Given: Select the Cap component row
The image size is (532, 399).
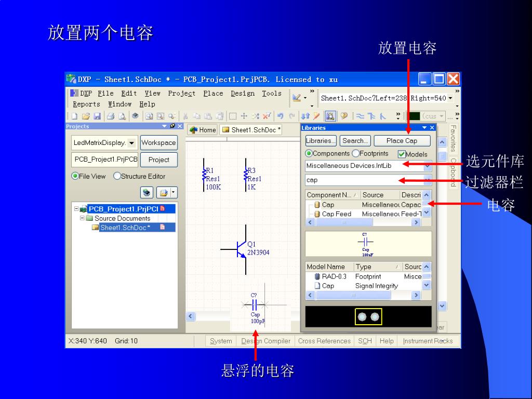Looking at the screenshot, I should click(x=363, y=205).
